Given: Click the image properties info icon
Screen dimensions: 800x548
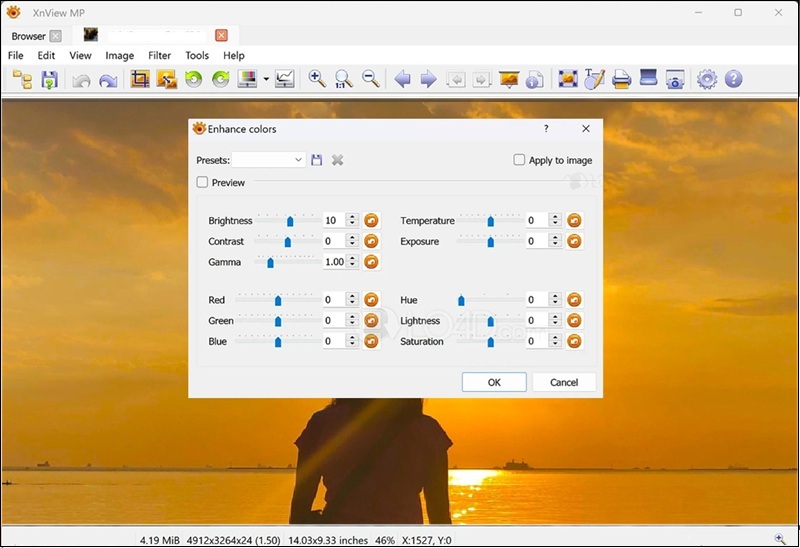Looking at the screenshot, I should pyautogui.click(x=534, y=80).
